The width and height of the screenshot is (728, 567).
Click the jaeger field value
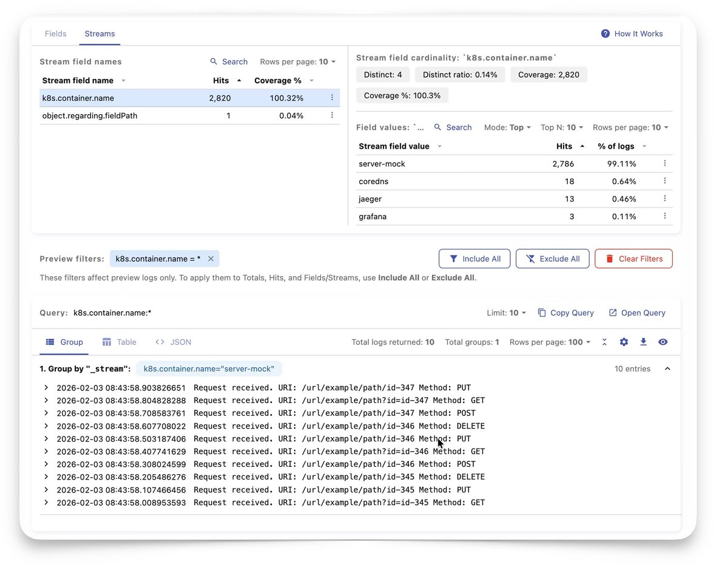[x=370, y=199]
